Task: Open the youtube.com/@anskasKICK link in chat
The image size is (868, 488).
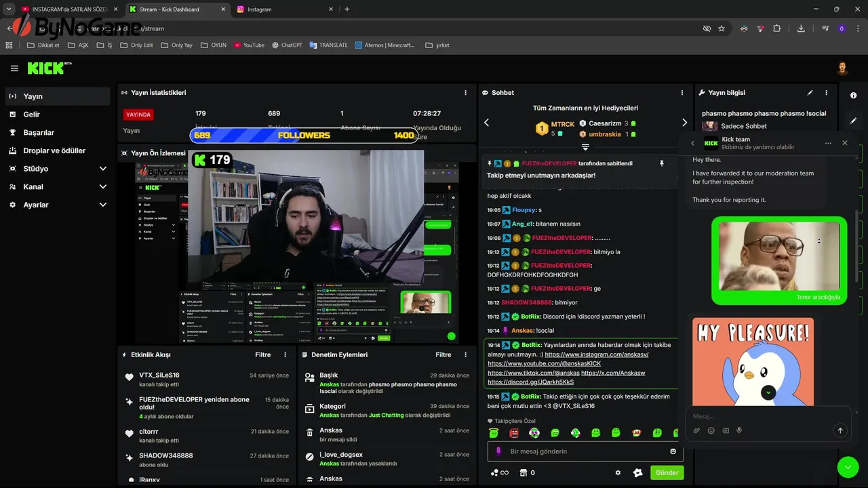Action: click(545, 364)
